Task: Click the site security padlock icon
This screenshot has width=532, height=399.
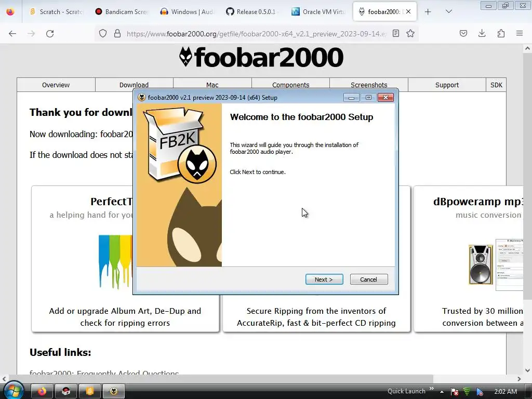Action: pyautogui.click(x=117, y=33)
